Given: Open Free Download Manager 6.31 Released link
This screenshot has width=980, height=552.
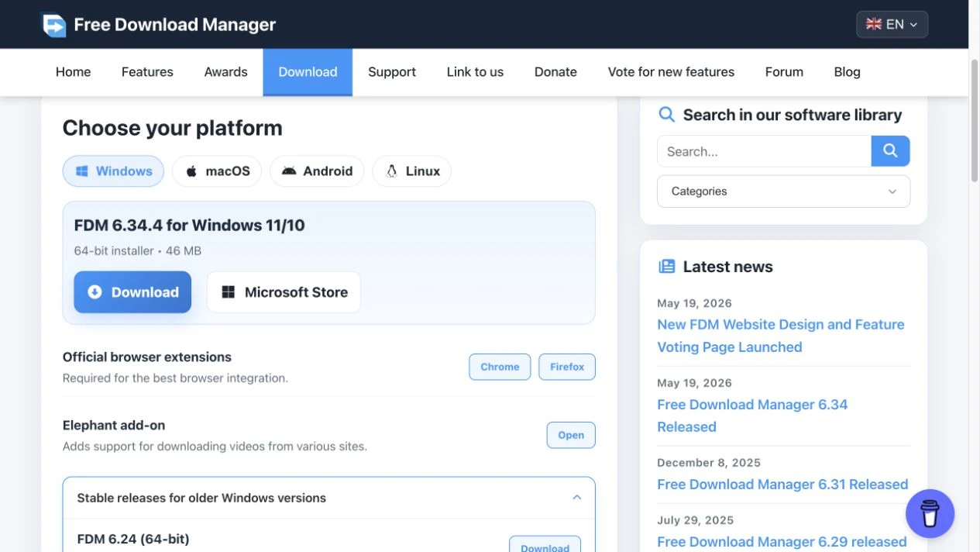Looking at the screenshot, I should 782,485.
